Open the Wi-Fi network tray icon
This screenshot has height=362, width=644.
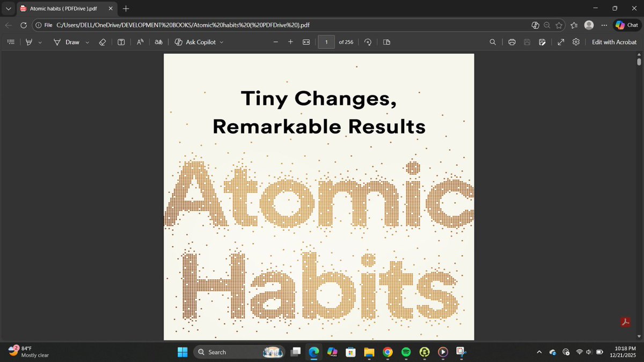click(x=580, y=352)
